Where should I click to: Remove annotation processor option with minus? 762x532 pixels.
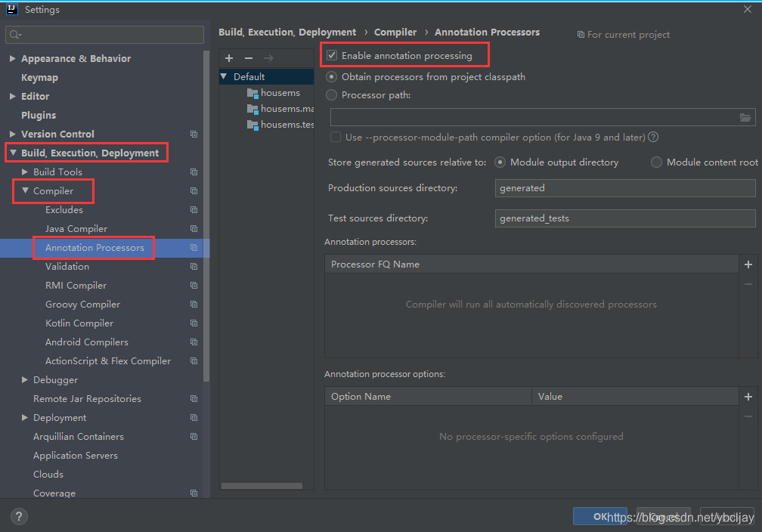pos(748,416)
